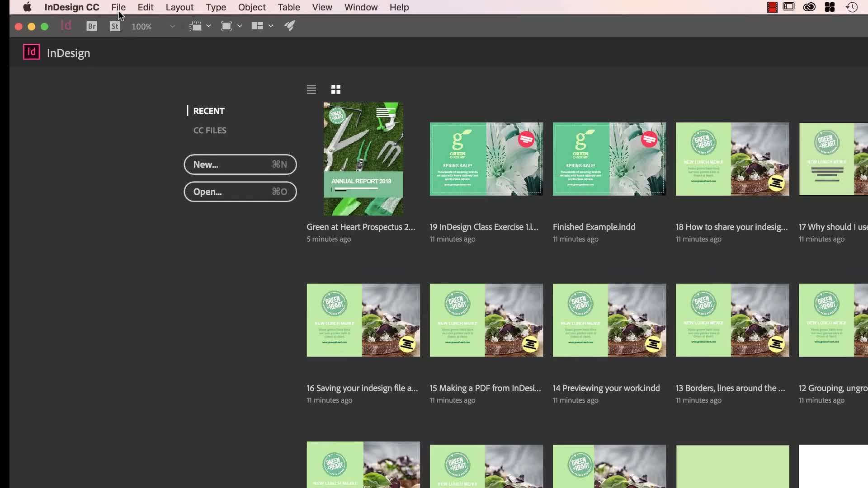Screen dimensions: 868x488
Task: Click the display mirroring menu bar icon
Action: tap(789, 7)
